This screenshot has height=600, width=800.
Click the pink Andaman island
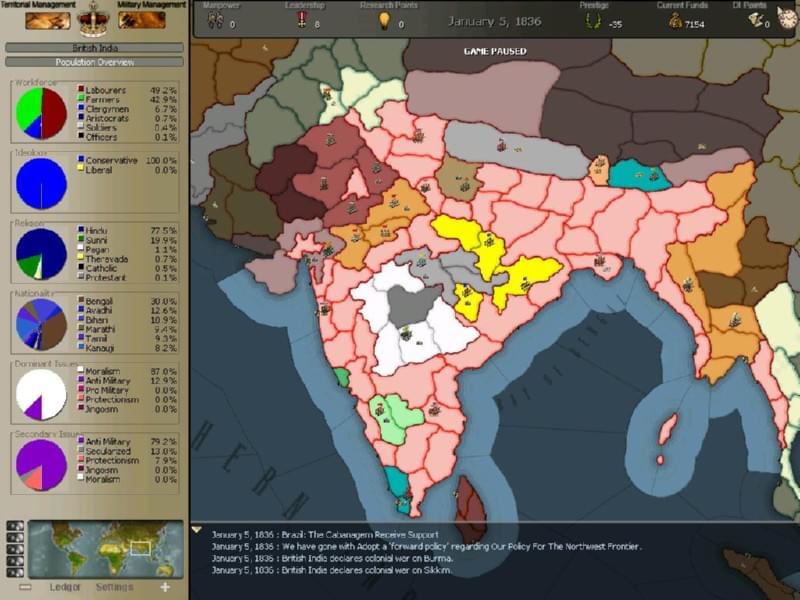pyautogui.click(x=668, y=429)
